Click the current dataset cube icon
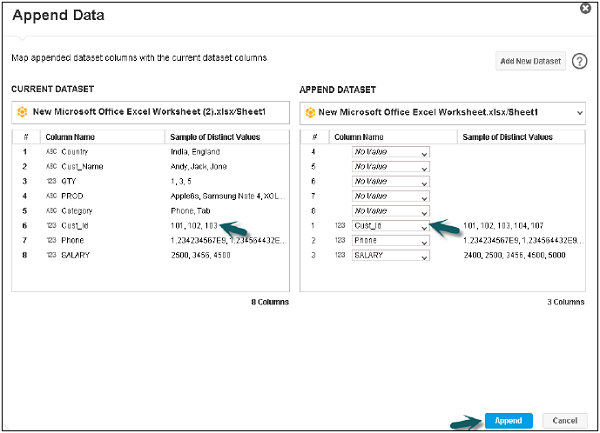This screenshot has width=600, height=433. (x=22, y=112)
